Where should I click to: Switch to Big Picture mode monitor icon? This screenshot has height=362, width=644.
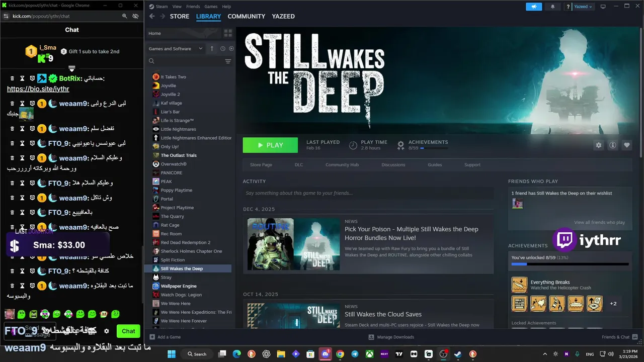coord(603,7)
